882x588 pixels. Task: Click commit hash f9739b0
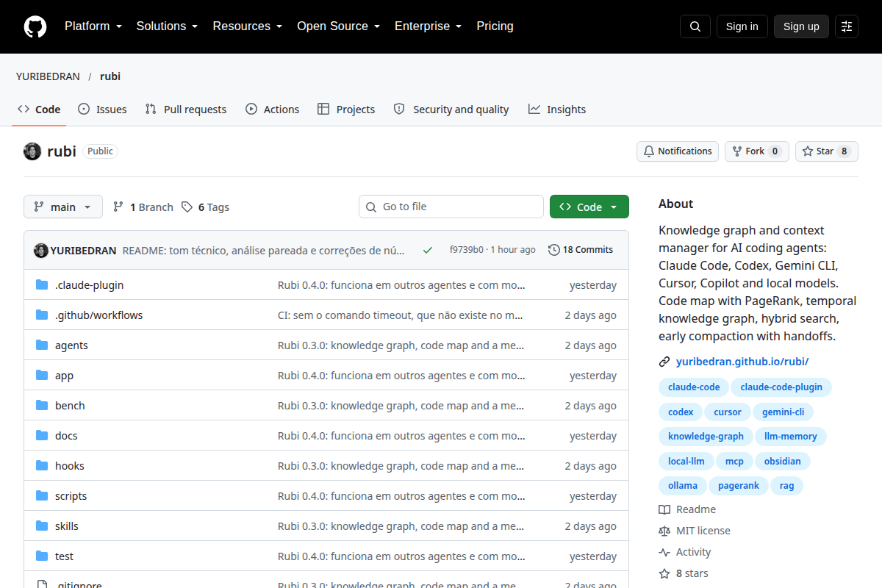click(467, 250)
